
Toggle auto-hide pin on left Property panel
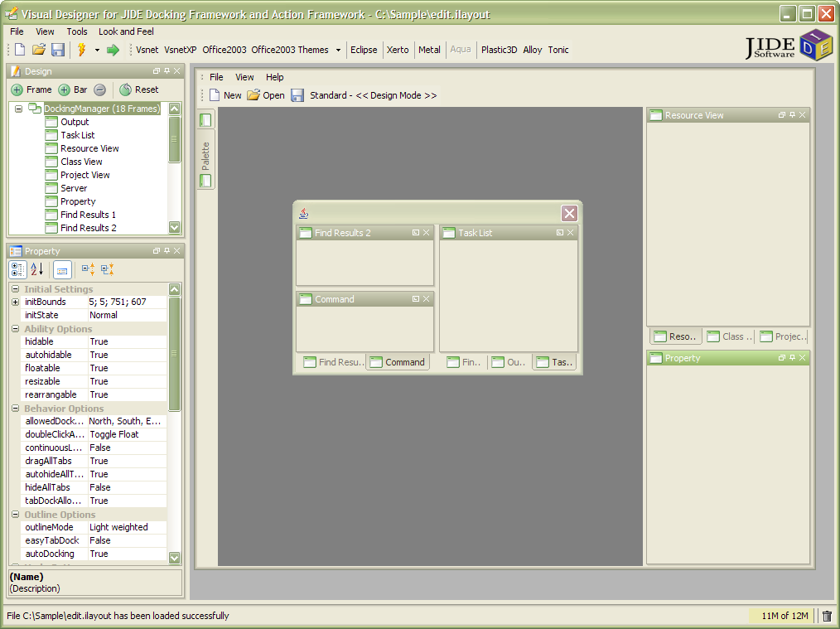(167, 251)
